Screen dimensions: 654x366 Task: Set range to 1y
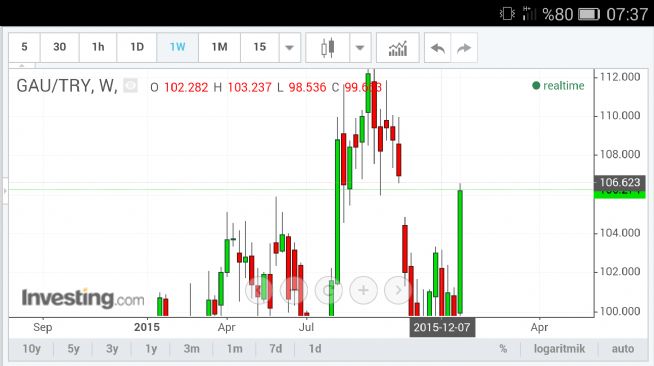[151, 349]
